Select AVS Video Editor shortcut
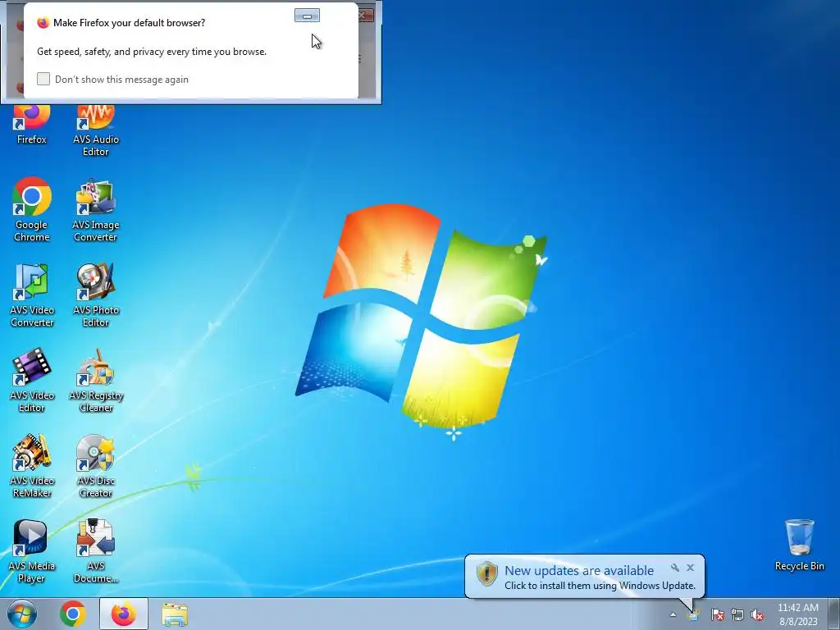 coord(32,380)
